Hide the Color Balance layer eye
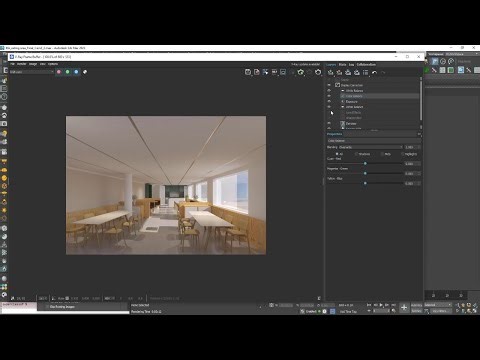Image resolution: width=480 pixels, height=360 pixels. click(329, 96)
